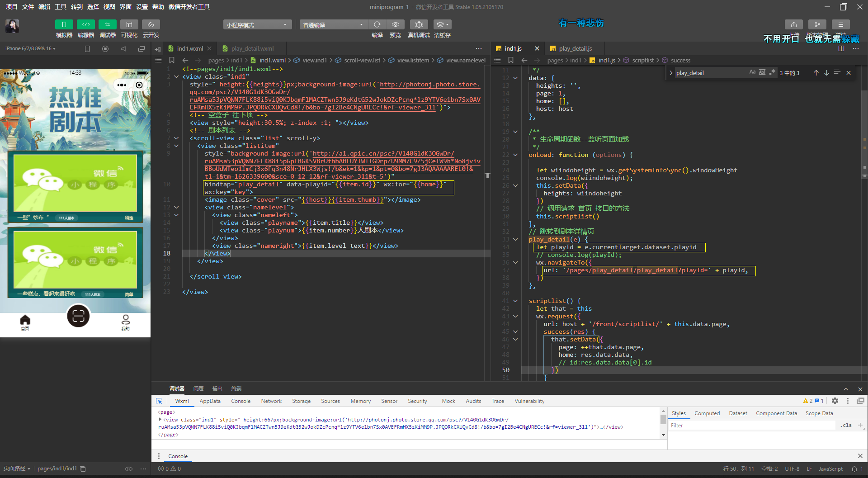The width and height of the screenshot is (868, 478).
Task: Toggle regular expression in find widget
Action: 772,72
